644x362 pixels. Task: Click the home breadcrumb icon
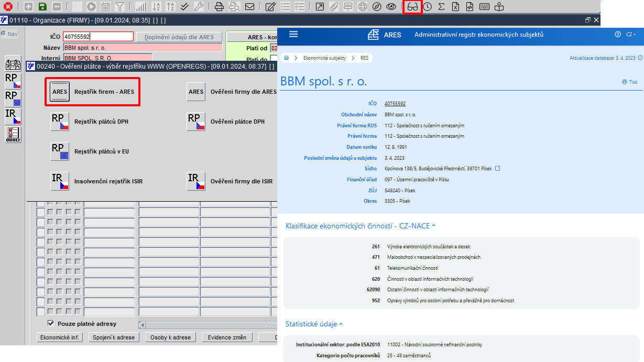[x=287, y=58]
